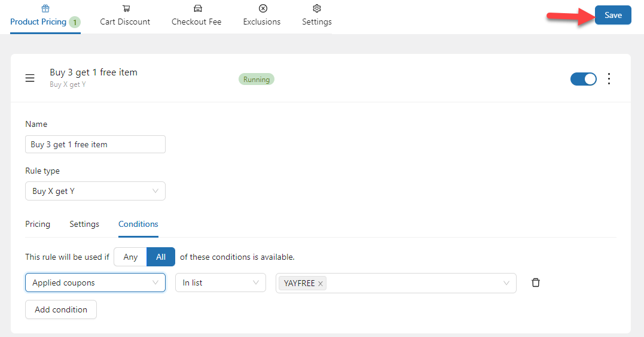644x337 pixels.
Task: Click the gear icon above Settings
Action: coord(317,8)
